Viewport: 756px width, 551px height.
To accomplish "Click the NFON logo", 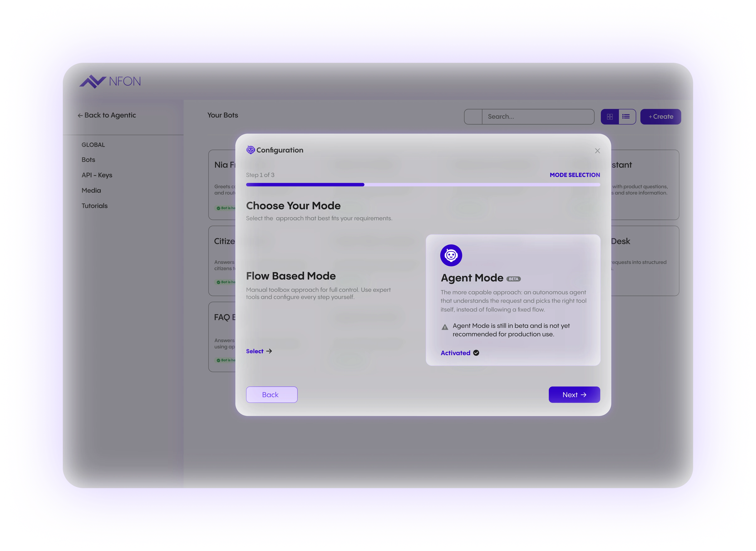I will 110,81.
